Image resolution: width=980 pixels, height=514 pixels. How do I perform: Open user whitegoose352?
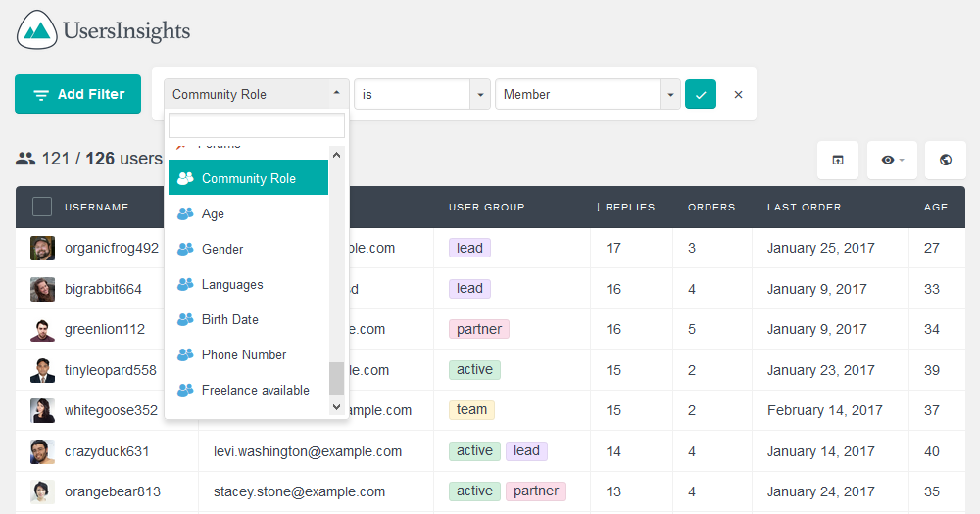coord(111,410)
